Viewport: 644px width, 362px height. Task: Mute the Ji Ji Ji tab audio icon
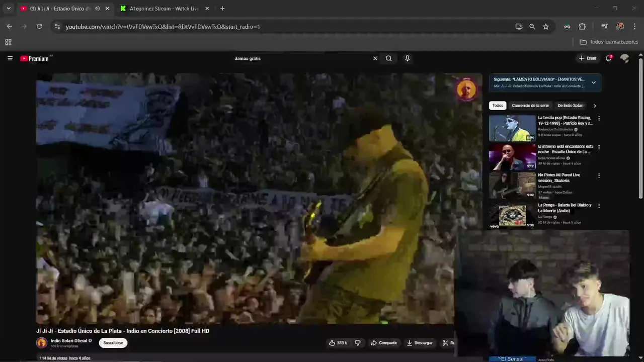coord(97,9)
